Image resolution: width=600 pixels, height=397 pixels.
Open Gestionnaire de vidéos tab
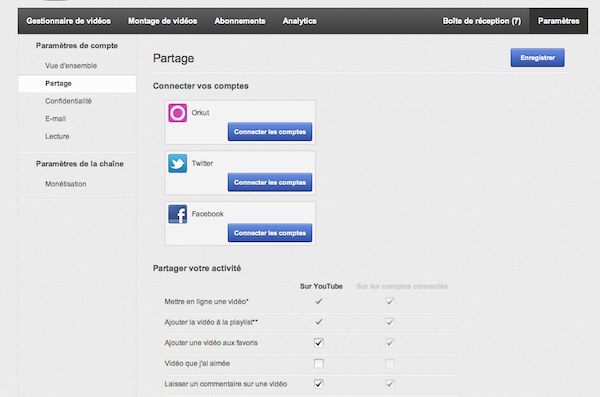(68, 21)
